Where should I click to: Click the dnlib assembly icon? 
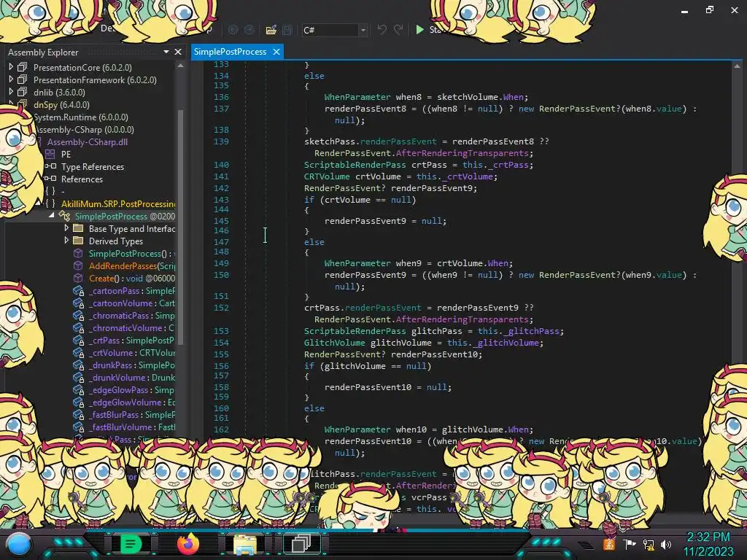23,92
